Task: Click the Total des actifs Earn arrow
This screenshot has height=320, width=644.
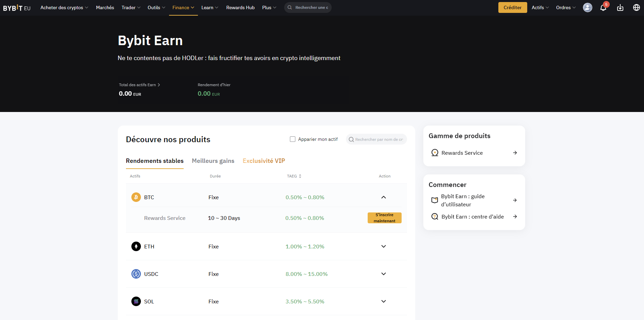Action: point(159,84)
